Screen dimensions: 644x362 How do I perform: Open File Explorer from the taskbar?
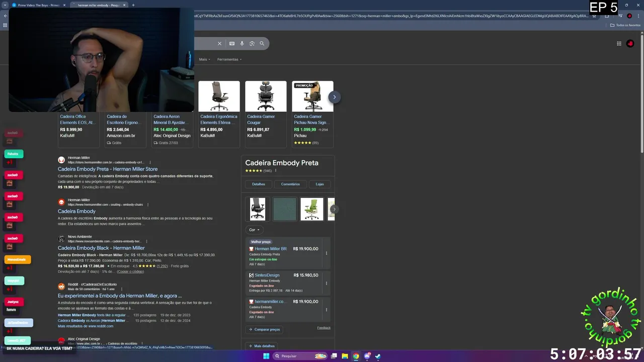tap(345, 356)
